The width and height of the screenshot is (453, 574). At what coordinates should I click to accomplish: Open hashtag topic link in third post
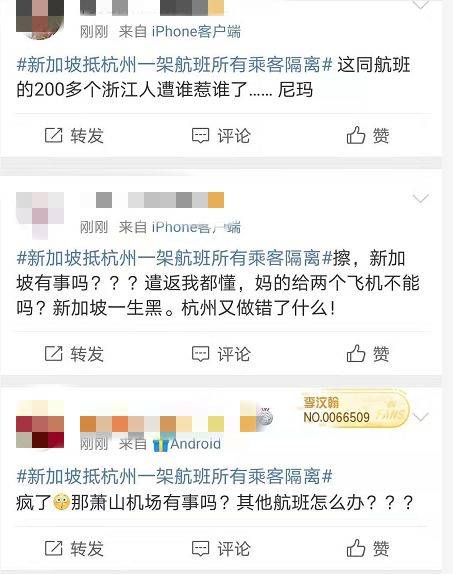pyautogui.click(x=174, y=477)
